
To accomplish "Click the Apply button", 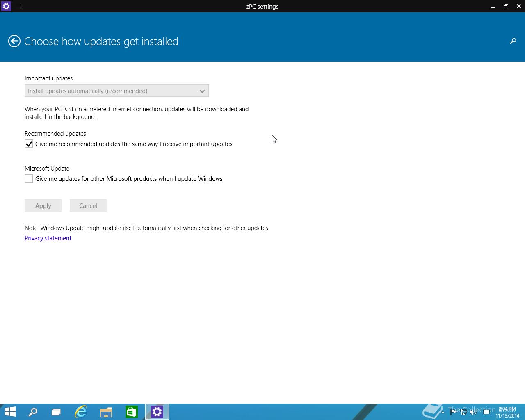I will pyautogui.click(x=43, y=205).
